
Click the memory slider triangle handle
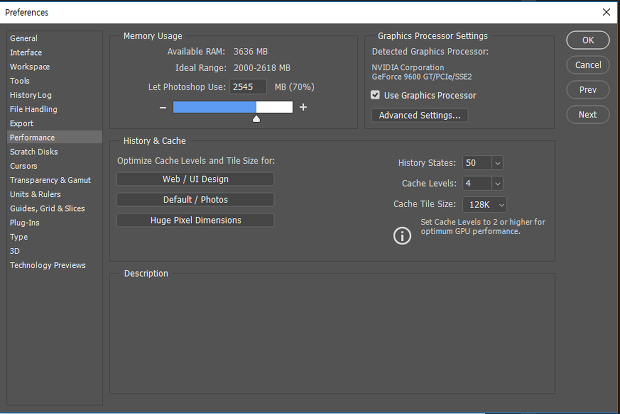[x=256, y=119]
